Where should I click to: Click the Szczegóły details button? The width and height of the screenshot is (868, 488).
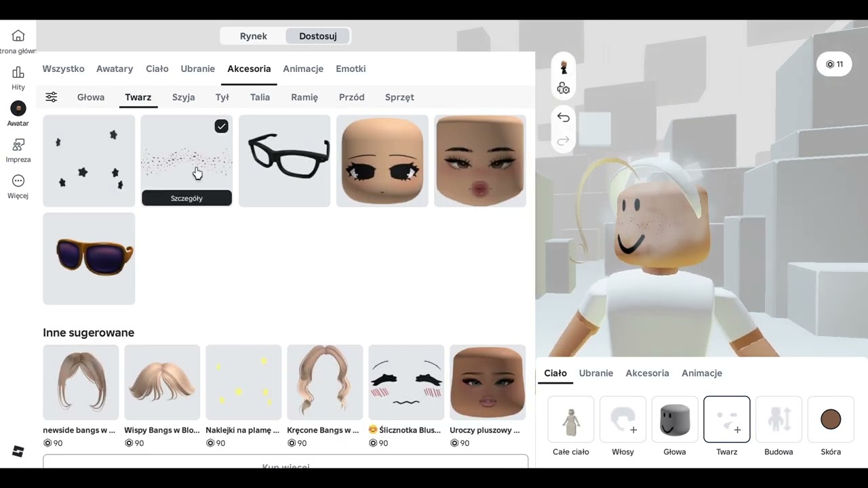pos(186,198)
